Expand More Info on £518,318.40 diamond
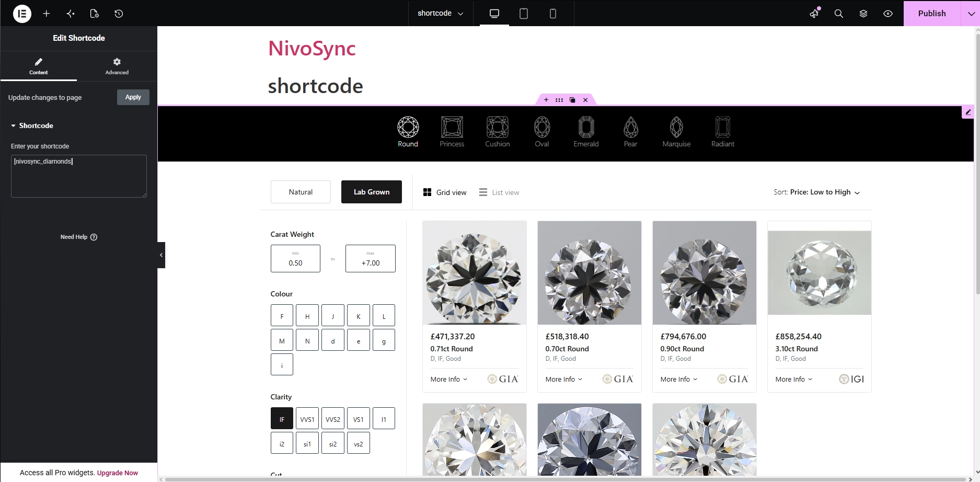 564,379
